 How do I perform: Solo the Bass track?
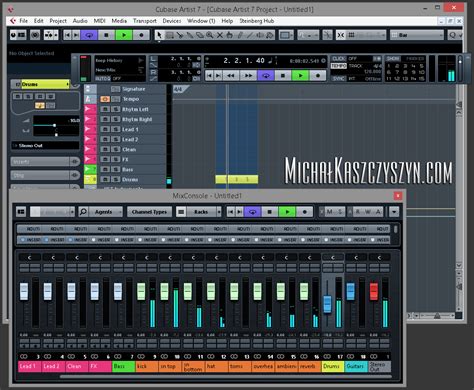click(116, 169)
